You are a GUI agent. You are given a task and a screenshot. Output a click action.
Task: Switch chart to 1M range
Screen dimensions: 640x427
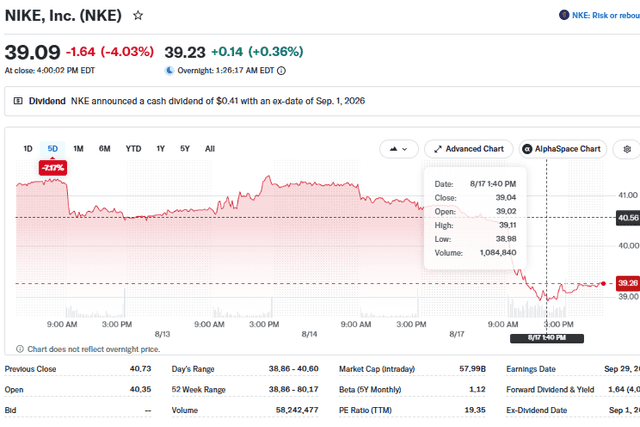(78, 149)
